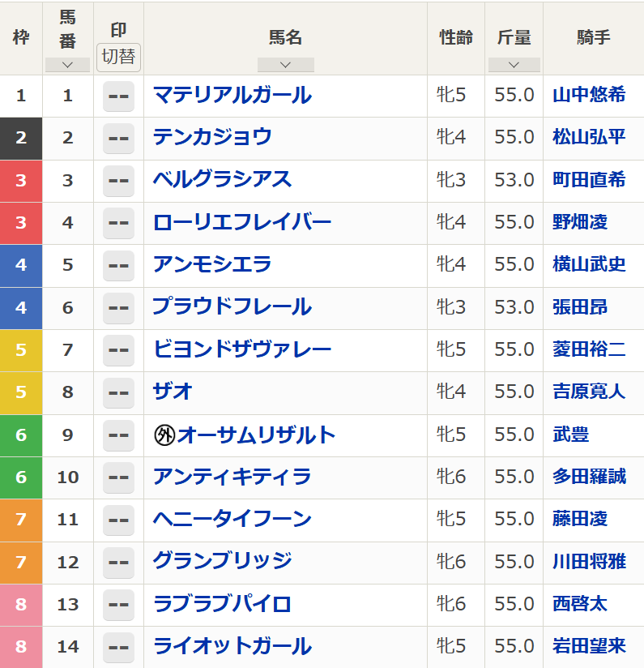Sort by horse number dropdown arrow
Viewport: 644px width, 668px height.
67,65
